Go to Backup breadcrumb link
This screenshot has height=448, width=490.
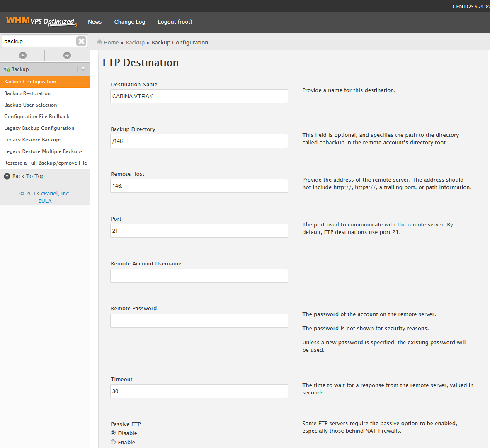tap(135, 42)
